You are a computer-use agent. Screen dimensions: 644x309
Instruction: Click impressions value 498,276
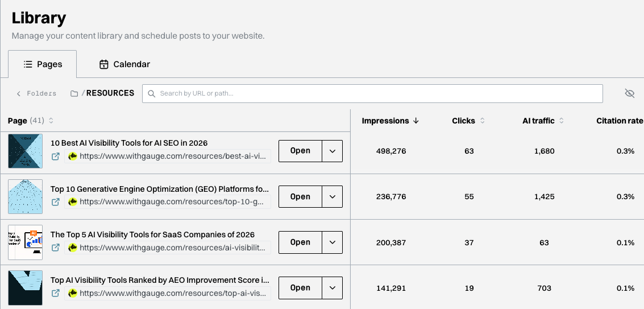coord(391,151)
